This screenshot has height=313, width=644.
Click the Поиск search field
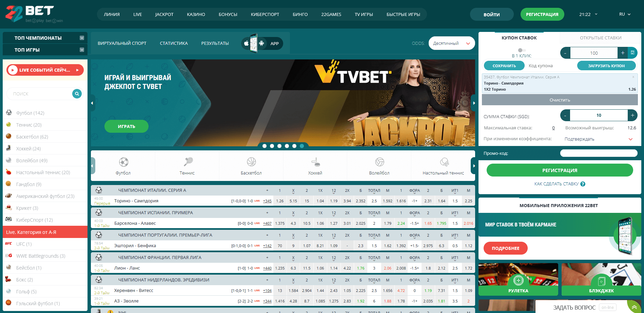tap(39, 94)
